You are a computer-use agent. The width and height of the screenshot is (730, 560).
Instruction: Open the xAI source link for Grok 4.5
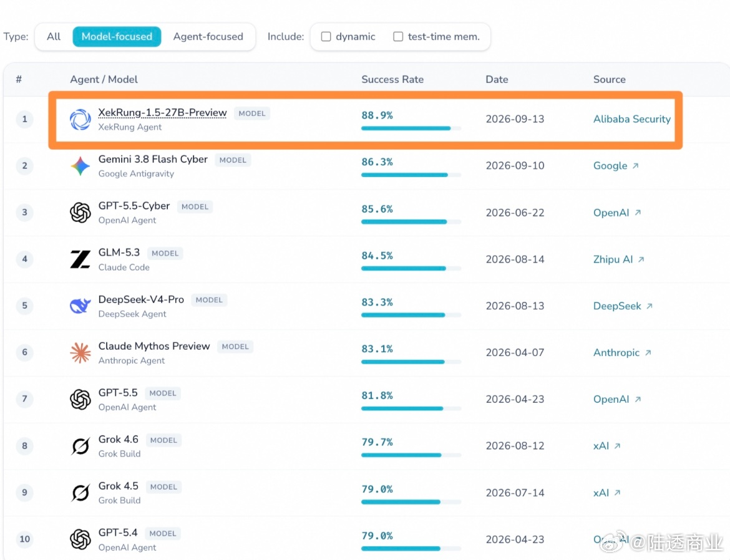(x=606, y=493)
